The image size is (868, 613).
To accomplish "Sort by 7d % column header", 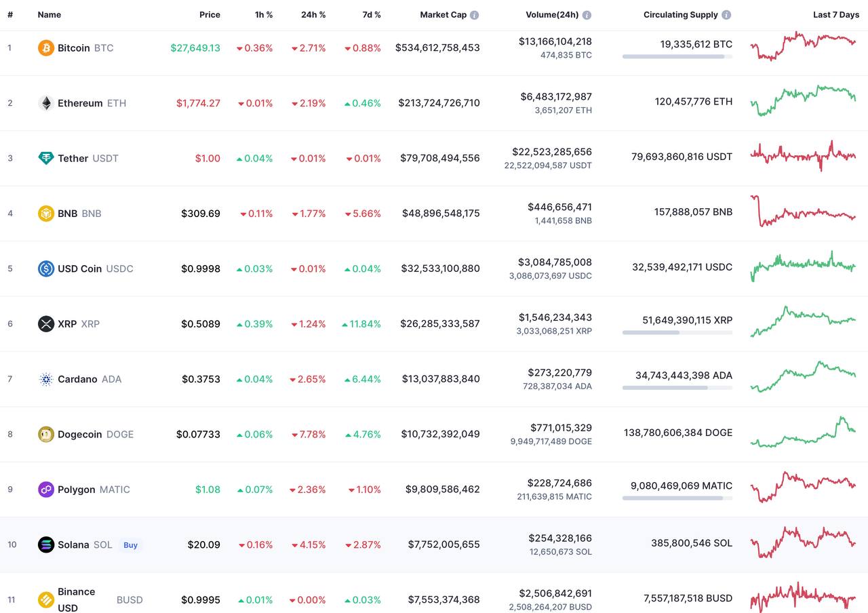I will coord(371,14).
